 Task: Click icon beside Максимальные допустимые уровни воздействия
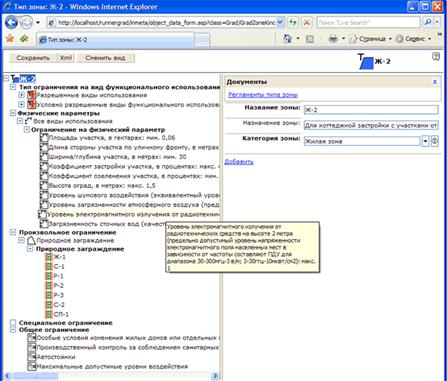32,367
